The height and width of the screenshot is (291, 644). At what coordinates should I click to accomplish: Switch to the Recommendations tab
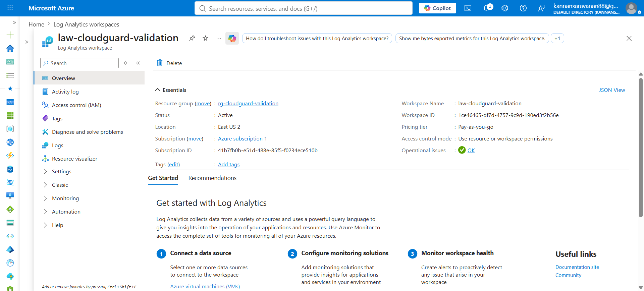212,178
